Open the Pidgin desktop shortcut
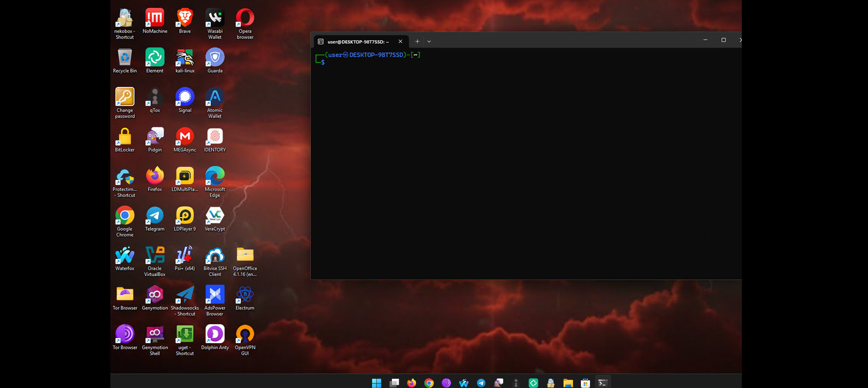This screenshot has width=868, height=388. click(x=155, y=140)
